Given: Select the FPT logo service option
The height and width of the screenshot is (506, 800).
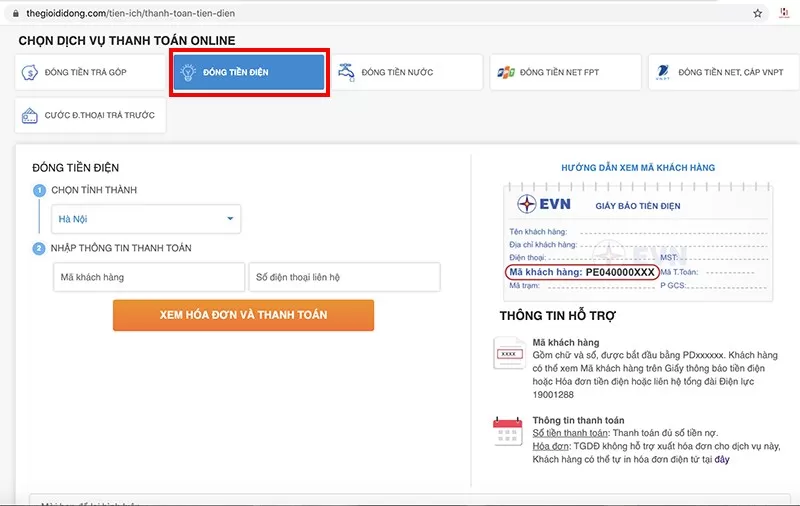Looking at the screenshot, I should coord(505,72).
